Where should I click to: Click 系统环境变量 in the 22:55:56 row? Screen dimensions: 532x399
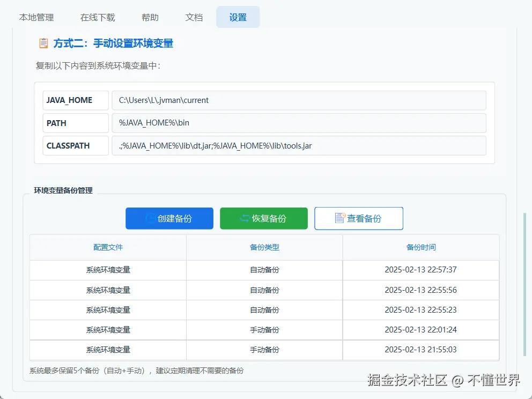[x=108, y=290]
